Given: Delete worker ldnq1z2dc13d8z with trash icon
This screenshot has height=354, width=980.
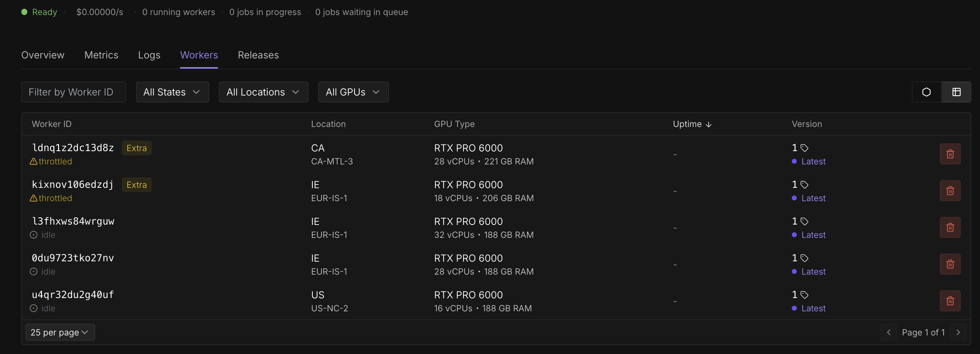Looking at the screenshot, I should [x=950, y=154].
